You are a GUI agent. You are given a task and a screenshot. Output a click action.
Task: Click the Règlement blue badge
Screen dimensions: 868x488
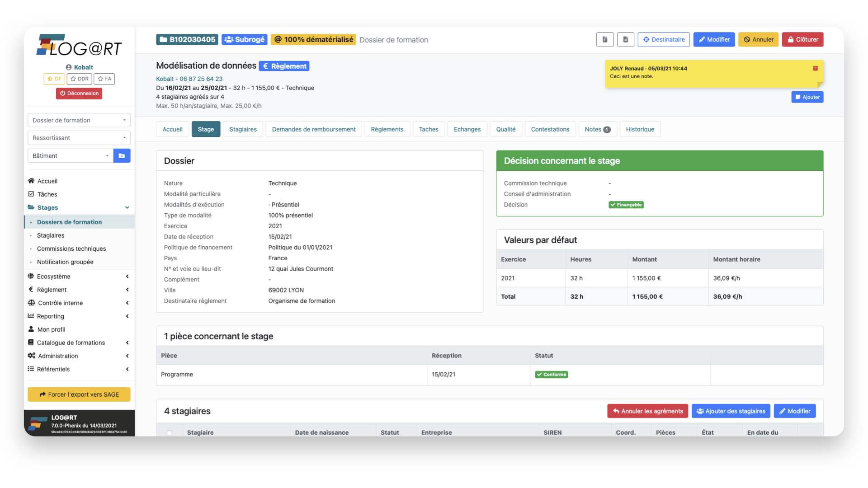(x=284, y=66)
